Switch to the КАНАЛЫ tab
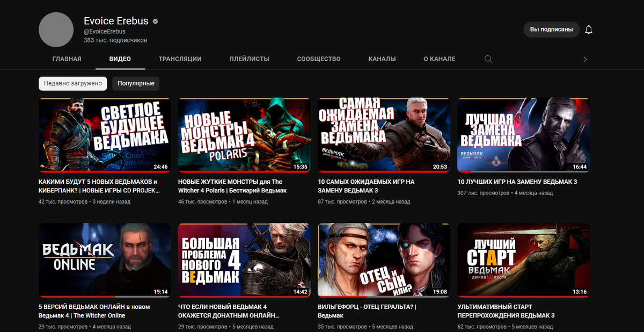 [x=382, y=59]
